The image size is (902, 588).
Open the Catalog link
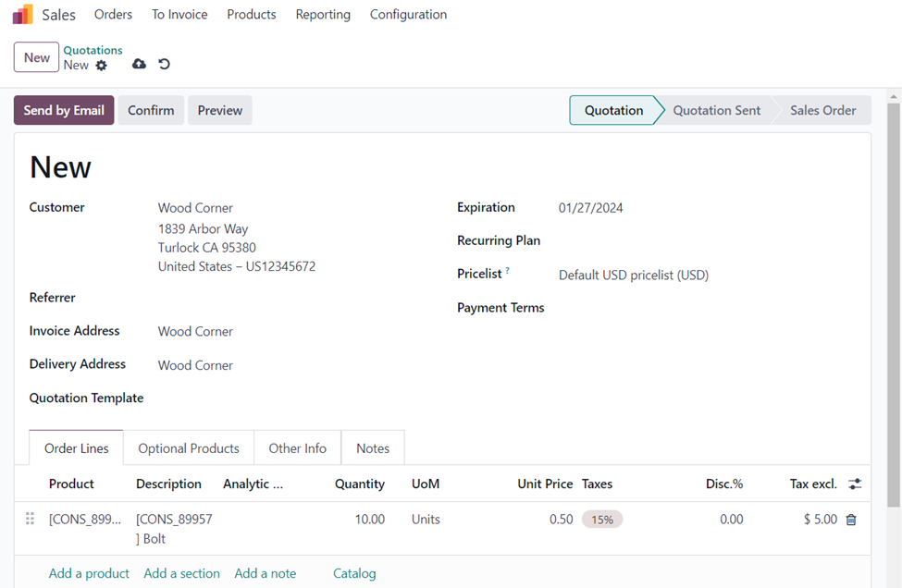(x=354, y=573)
